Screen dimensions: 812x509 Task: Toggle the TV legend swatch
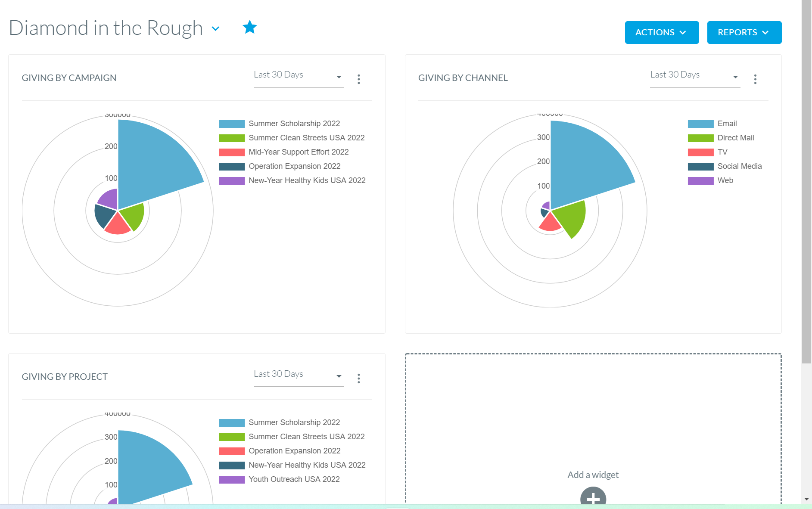pyautogui.click(x=701, y=152)
